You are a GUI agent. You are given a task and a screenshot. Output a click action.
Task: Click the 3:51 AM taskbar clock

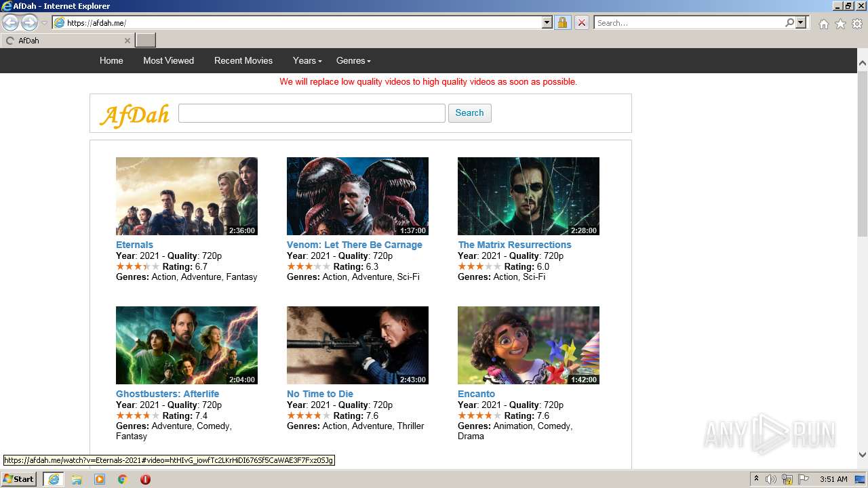[833, 479]
